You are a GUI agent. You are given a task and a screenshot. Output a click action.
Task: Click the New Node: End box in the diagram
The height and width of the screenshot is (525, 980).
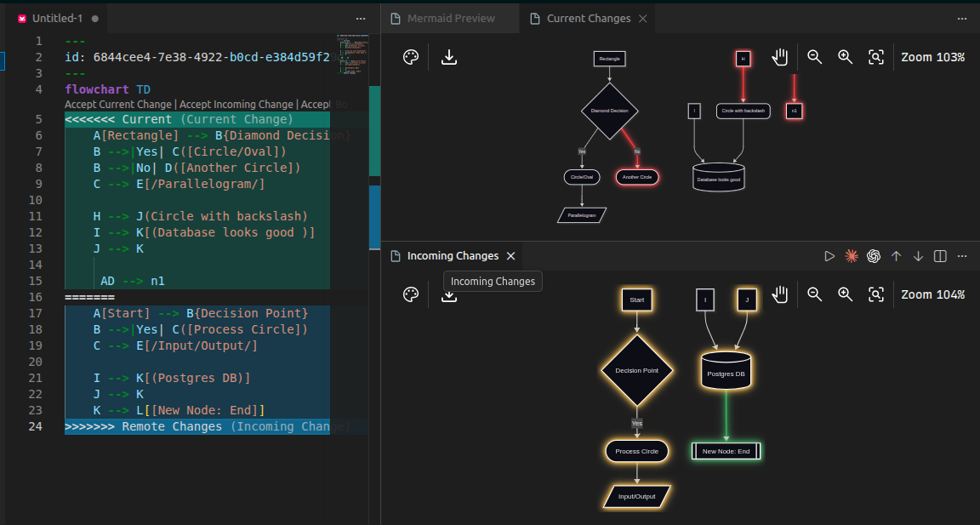pos(726,451)
